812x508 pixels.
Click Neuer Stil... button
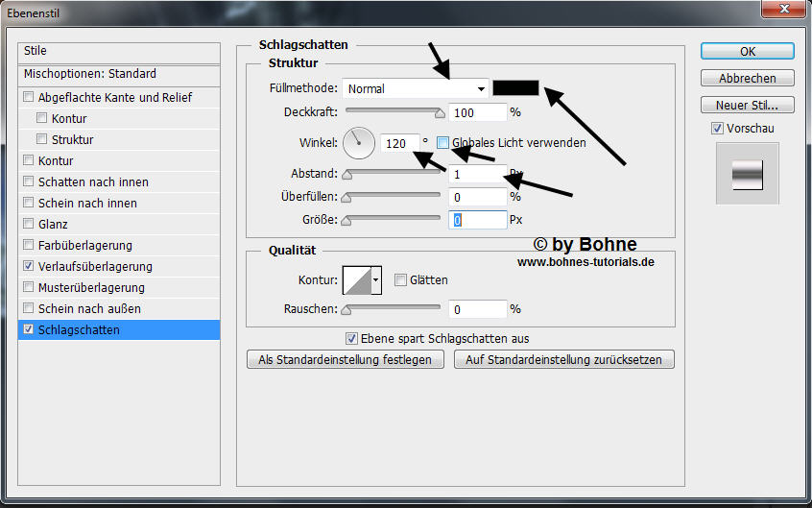click(747, 105)
